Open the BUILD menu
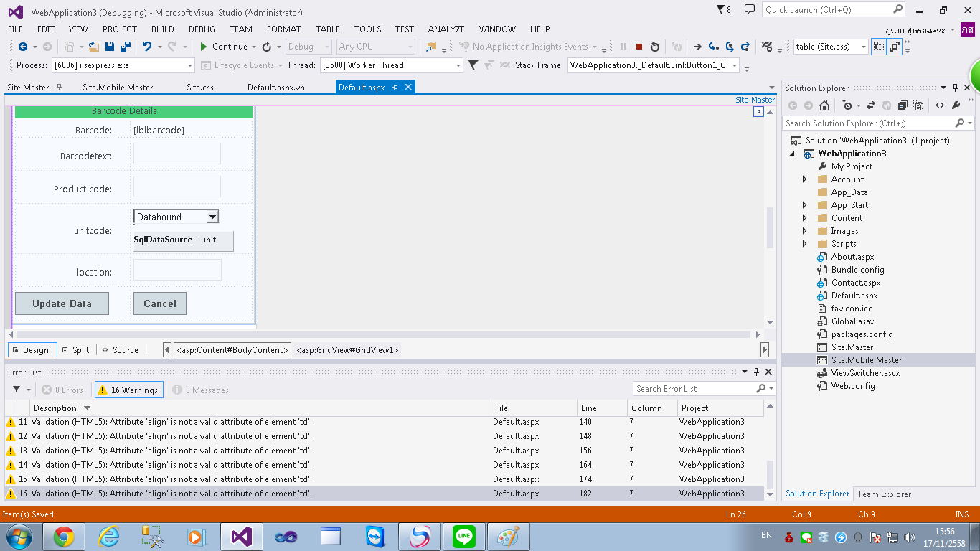Image resolution: width=980 pixels, height=551 pixels. (x=163, y=29)
